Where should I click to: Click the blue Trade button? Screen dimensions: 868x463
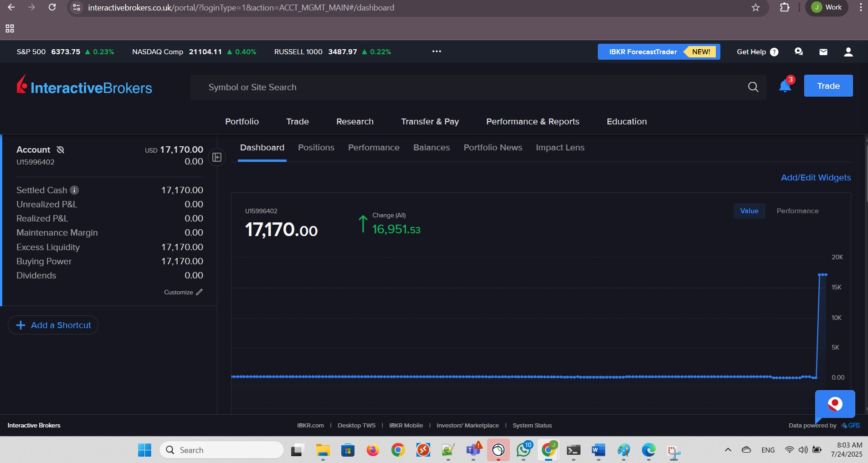pos(828,86)
